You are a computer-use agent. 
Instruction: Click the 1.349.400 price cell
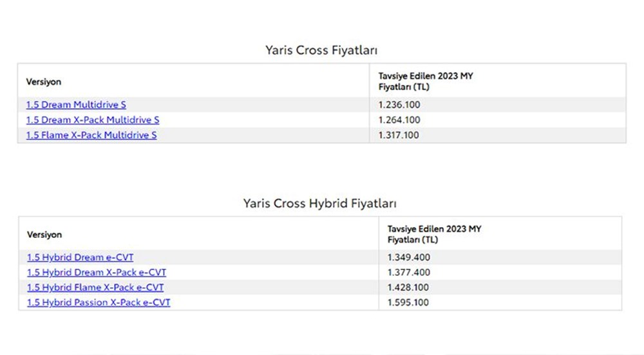click(409, 257)
